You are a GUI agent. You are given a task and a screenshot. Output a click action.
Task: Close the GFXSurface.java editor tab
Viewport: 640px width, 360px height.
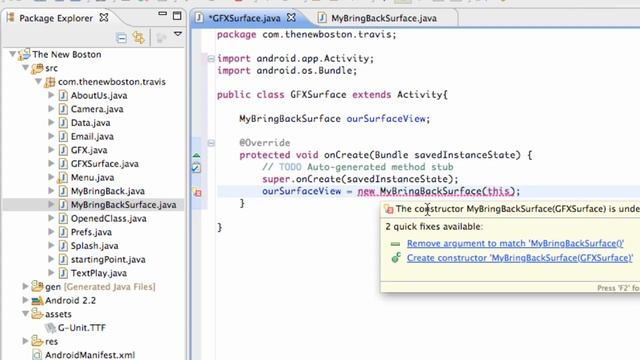[291, 18]
